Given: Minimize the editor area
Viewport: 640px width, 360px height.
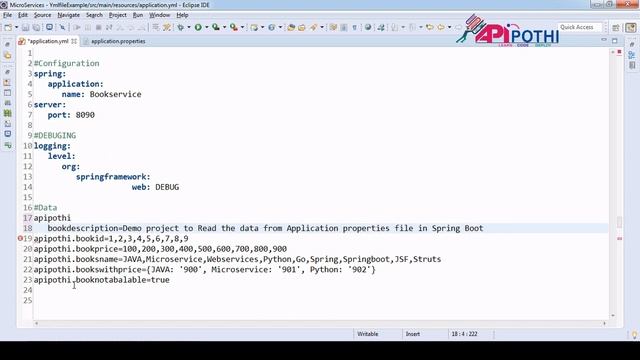Looking at the screenshot, I should click(604, 40).
